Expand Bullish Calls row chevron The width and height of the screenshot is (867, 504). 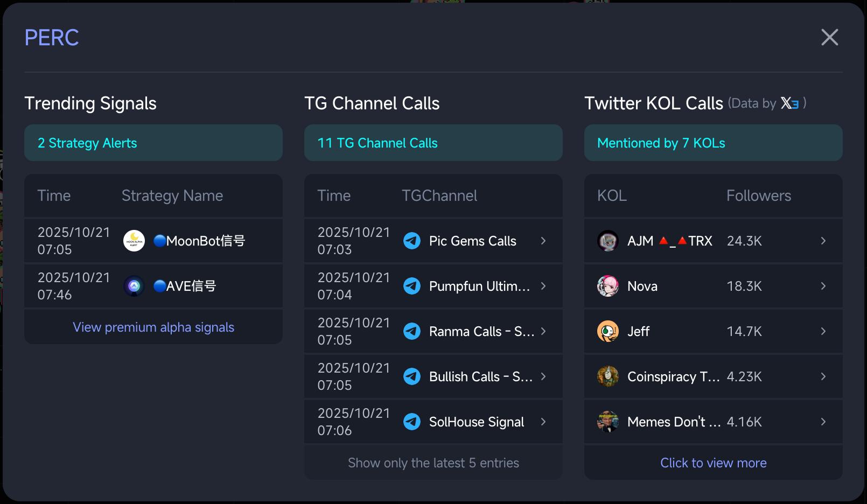543,376
